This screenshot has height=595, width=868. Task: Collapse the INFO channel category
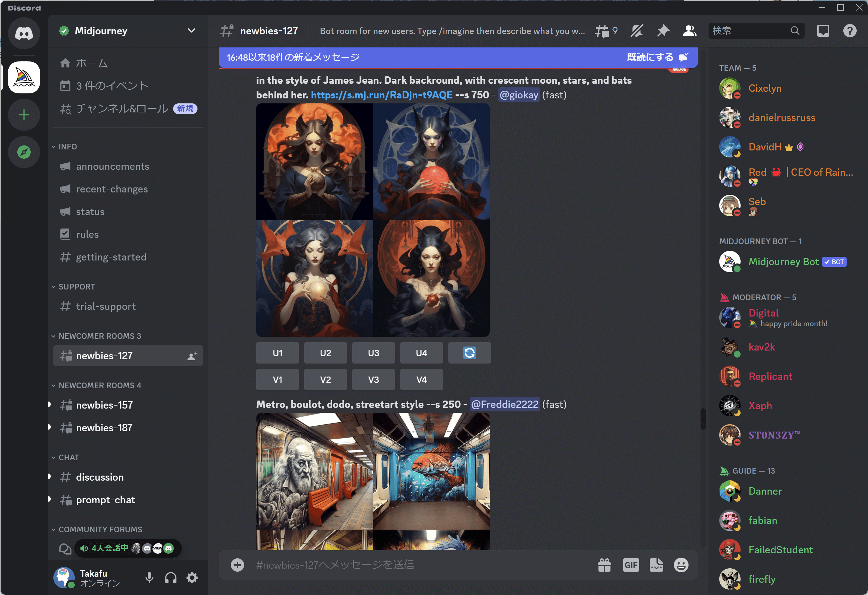(67, 147)
